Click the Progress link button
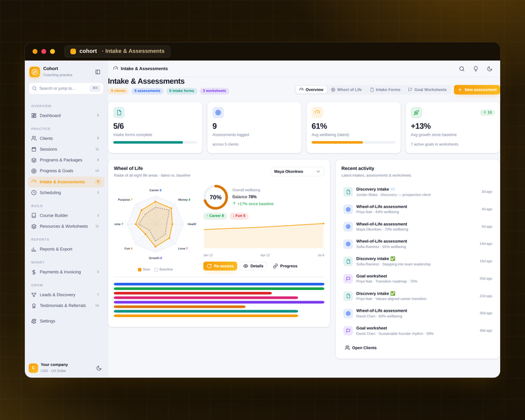Image resolution: width=525 pixels, height=420 pixels. tap(285, 266)
